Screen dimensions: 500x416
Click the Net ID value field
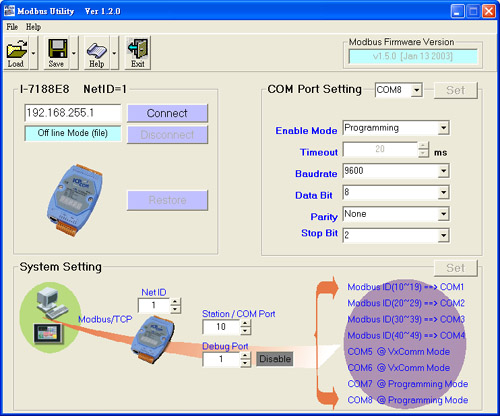coord(154,305)
